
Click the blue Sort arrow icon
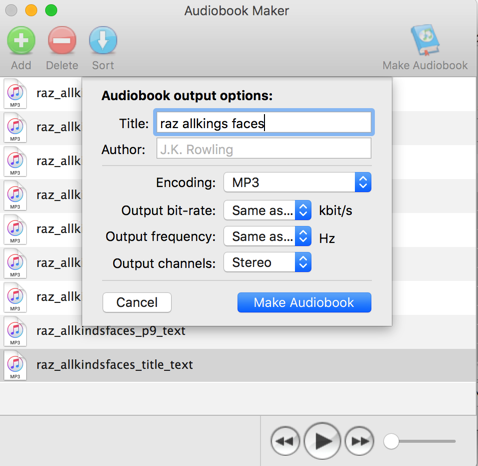(103, 40)
